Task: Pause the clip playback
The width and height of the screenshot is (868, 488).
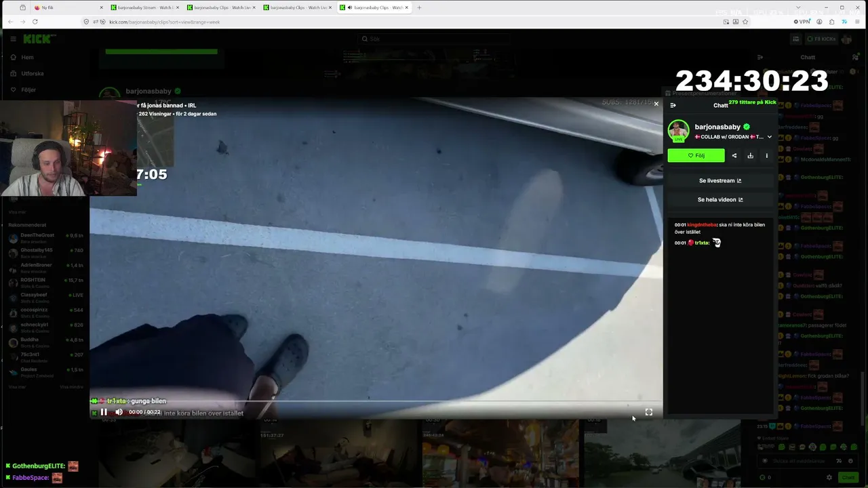Action: 104,412
